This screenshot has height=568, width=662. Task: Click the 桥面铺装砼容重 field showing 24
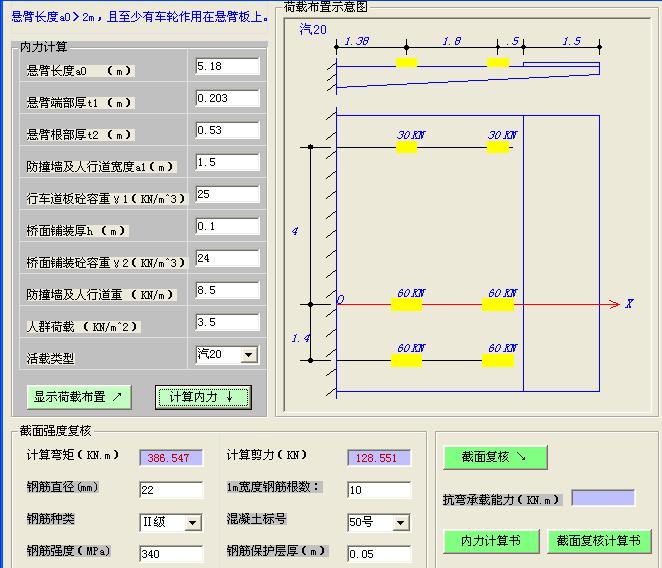pyautogui.click(x=228, y=258)
